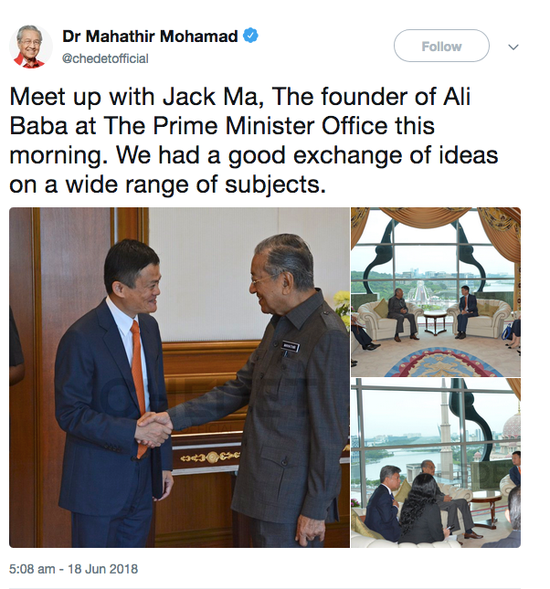Screen dimensions: 550x589
Task: View the seated meeting photo with curtains
Action: pyautogui.click(x=436, y=292)
